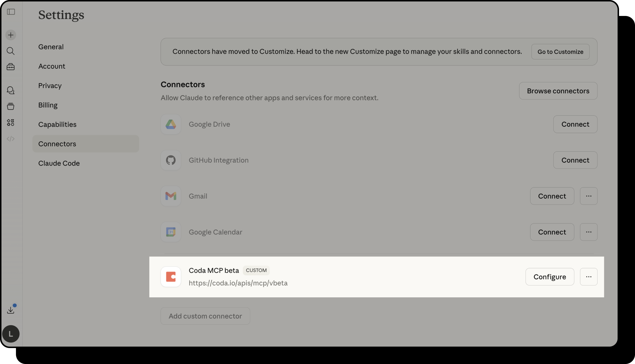Open the user avatar L menu
Viewport: 635px width, 364px height.
tap(11, 334)
